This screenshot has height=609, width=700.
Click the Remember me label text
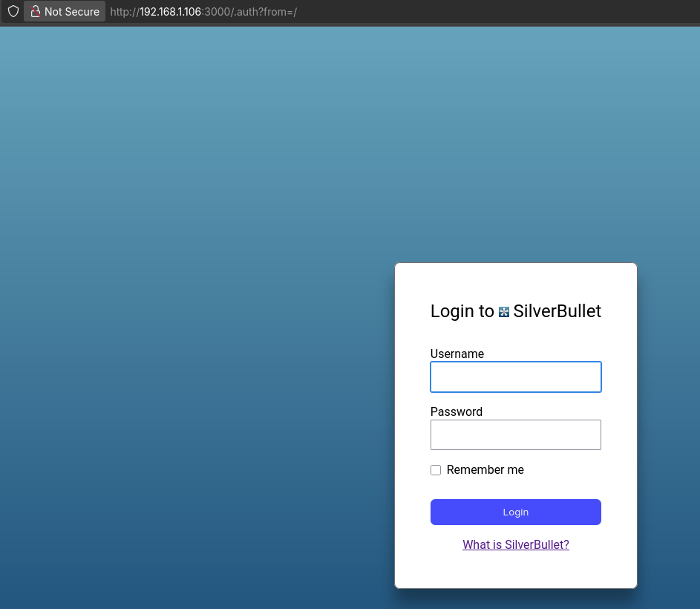[x=485, y=470]
